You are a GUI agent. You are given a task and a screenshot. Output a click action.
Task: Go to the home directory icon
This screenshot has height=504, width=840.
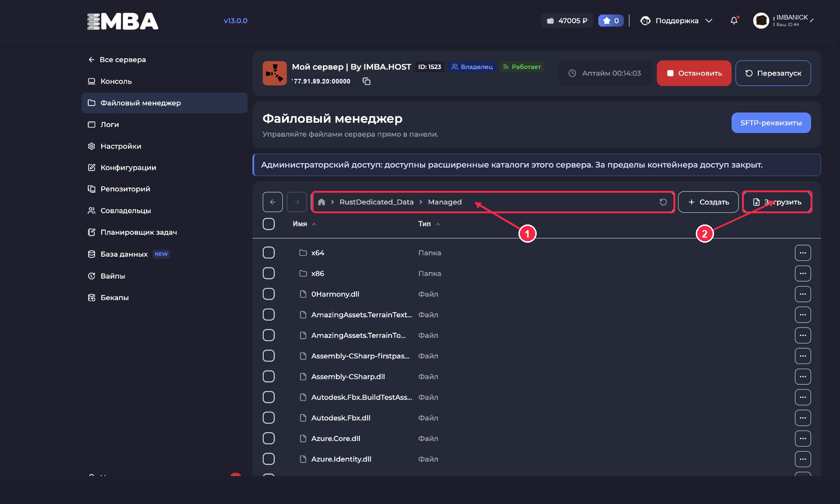tap(322, 202)
